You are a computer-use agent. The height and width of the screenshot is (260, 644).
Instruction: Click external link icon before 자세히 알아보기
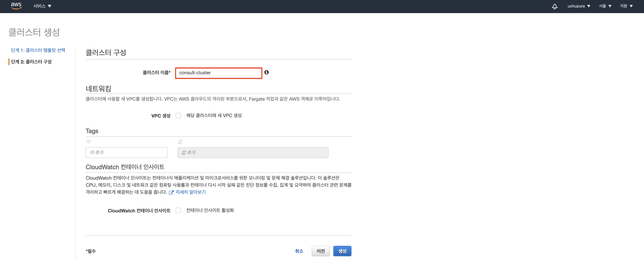click(x=171, y=192)
